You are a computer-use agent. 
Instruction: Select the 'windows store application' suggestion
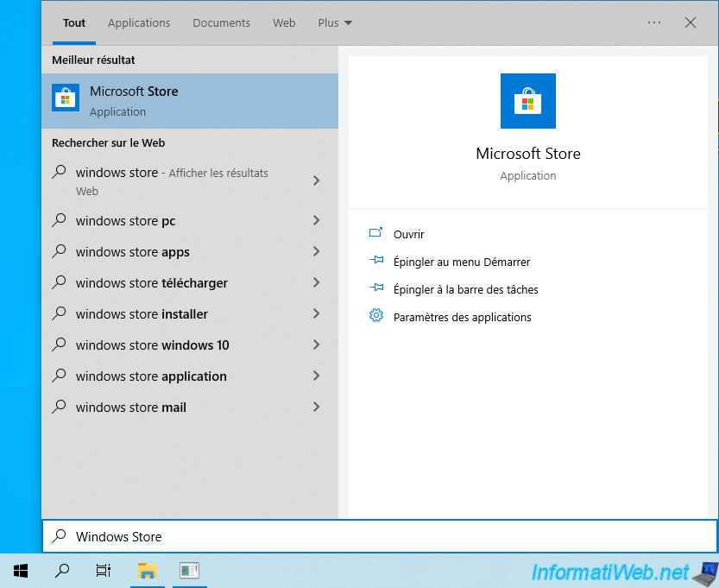tap(190, 376)
